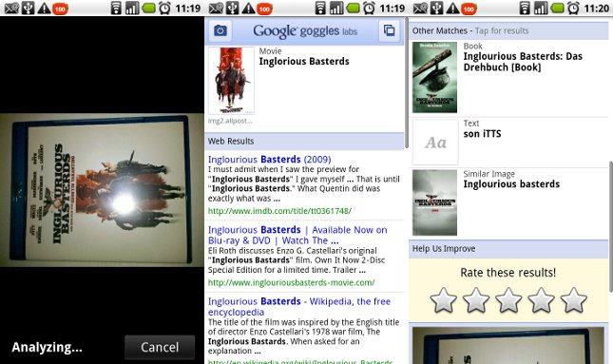Tap the Aa text-match icon
613x364 pixels.
click(x=435, y=143)
